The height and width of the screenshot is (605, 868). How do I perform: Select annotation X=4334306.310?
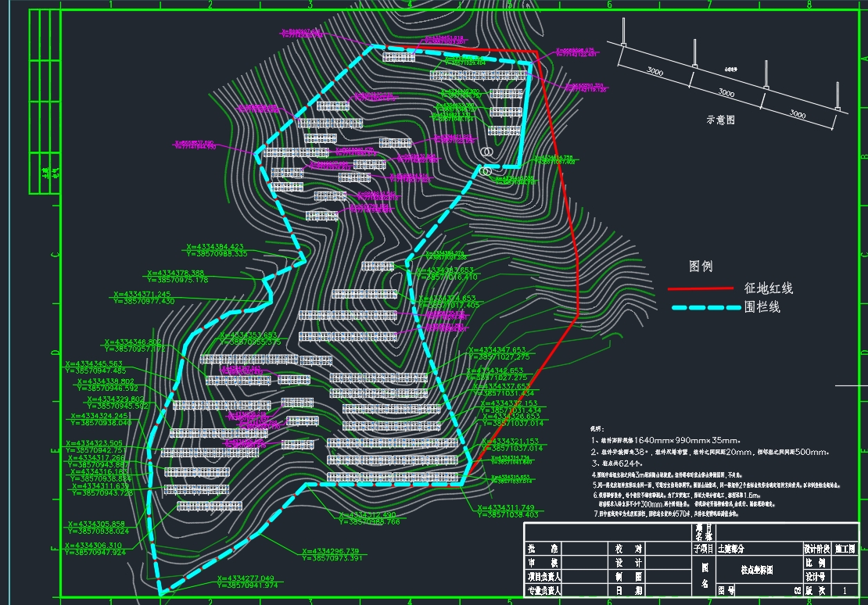pos(93,546)
